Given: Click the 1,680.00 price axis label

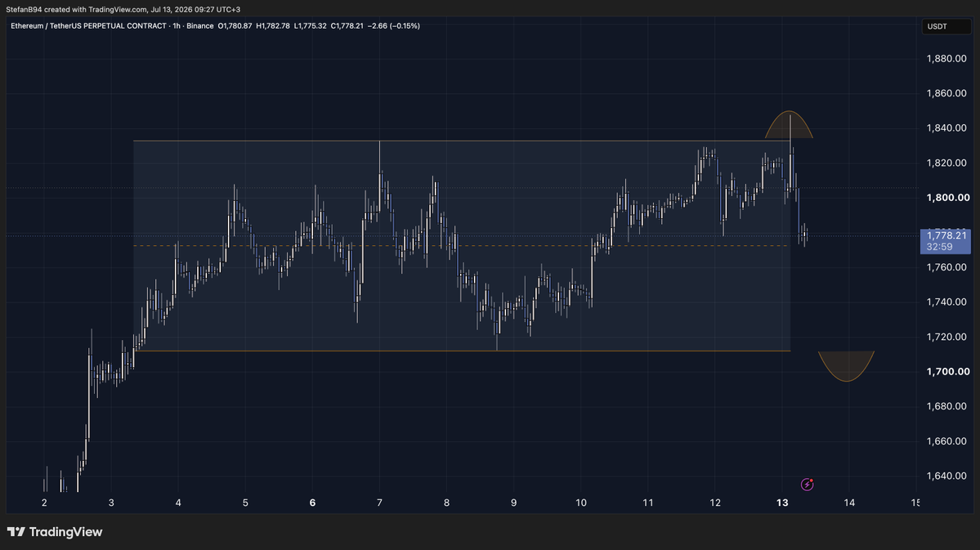Looking at the screenshot, I should tap(946, 406).
